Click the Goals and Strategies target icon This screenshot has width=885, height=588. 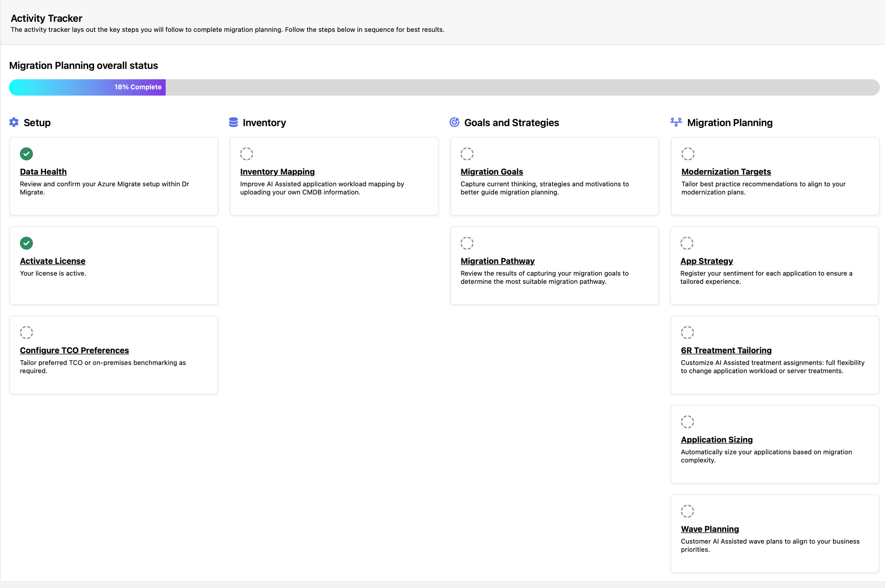(454, 122)
